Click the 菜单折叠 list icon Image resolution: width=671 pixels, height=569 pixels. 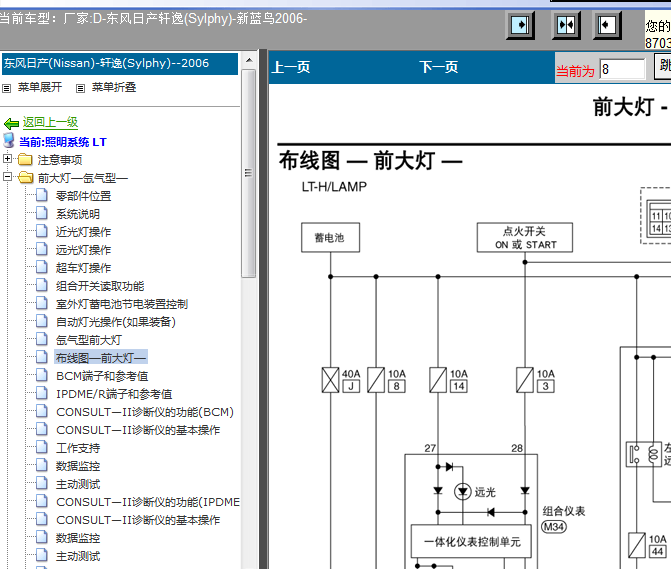[80, 89]
